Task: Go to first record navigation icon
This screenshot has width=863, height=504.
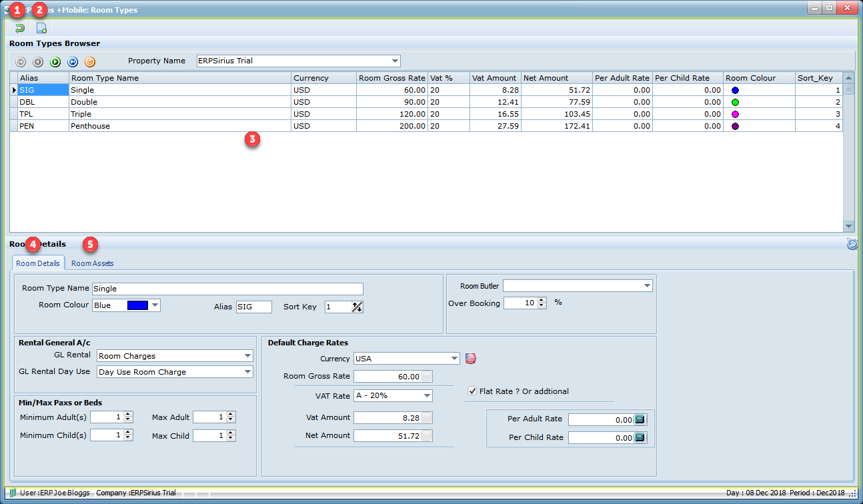Action: [x=21, y=62]
